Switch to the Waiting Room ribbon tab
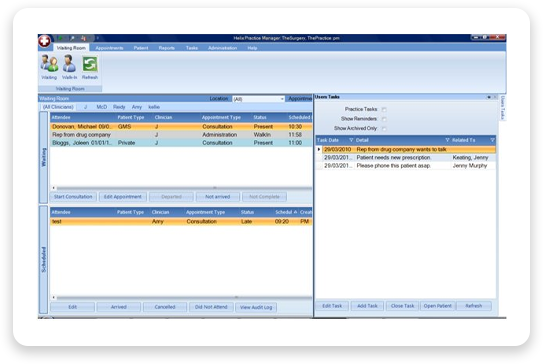Viewport: 543px width, 364px height. coord(71,48)
